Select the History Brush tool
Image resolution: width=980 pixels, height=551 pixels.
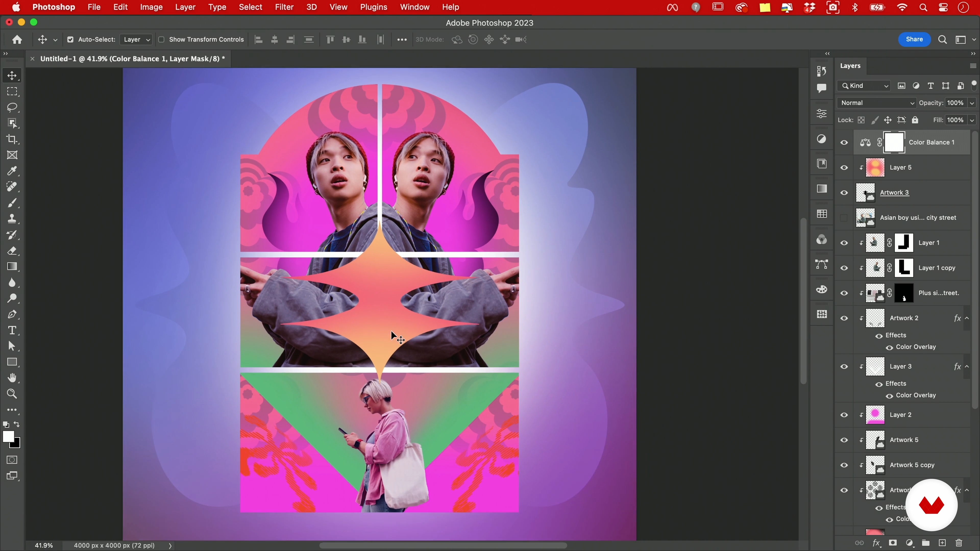pos(12,235)
